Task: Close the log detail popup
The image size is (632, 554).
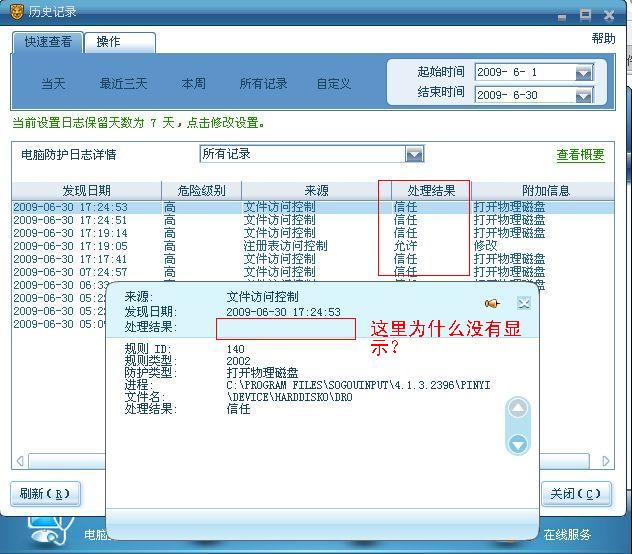Action: point(524,303)
